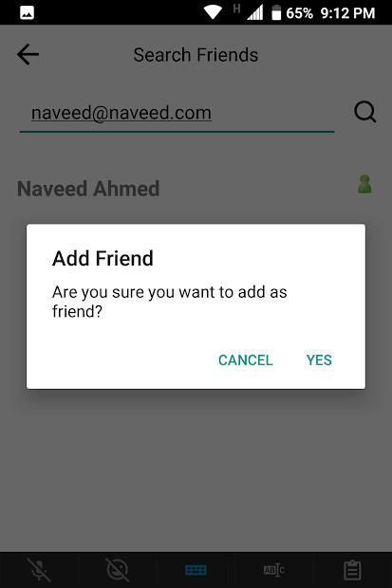392x588 pixels.
Task: Confirm adding friend with YES
Action: (x=319, y=360)
